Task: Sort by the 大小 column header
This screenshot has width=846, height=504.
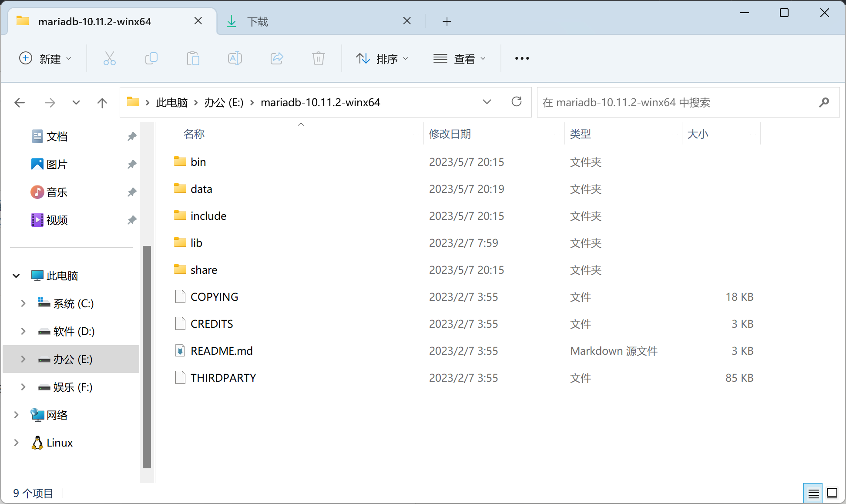Action: point(698,134)
